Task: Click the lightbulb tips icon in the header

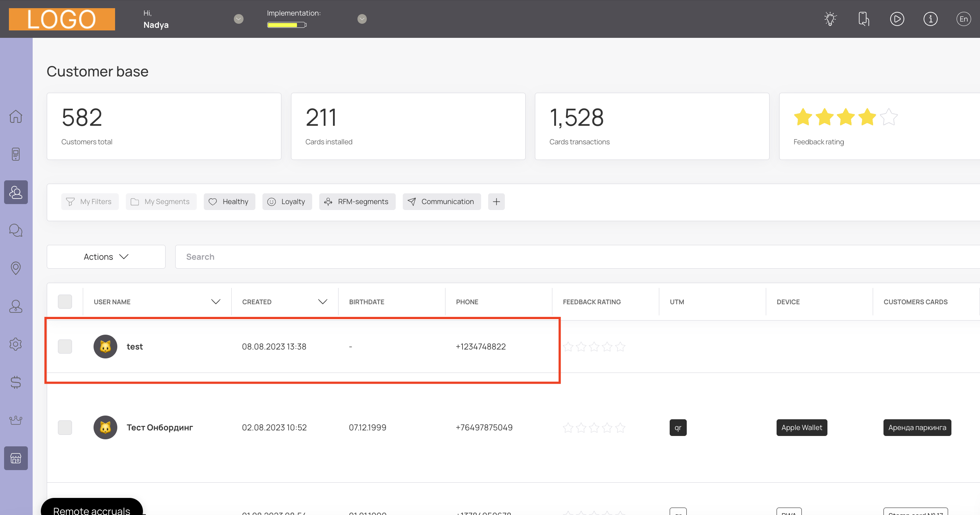Action: pyautogui.click(x=830, y=19)
